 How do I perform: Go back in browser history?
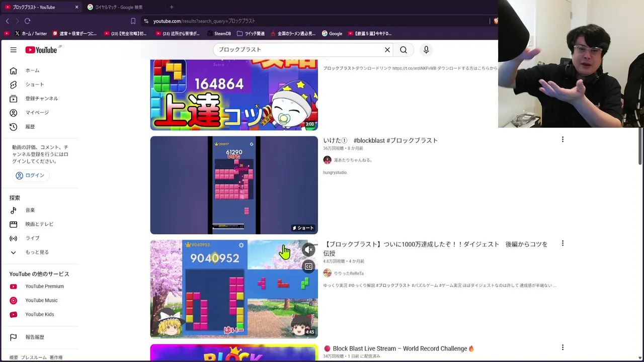click(x=7, y=21)
